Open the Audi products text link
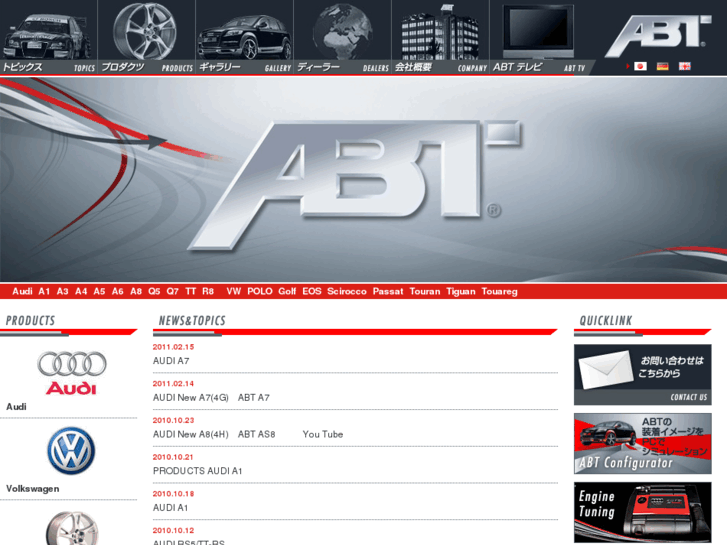Screen dimensions: 727x545 coord(16,407)
